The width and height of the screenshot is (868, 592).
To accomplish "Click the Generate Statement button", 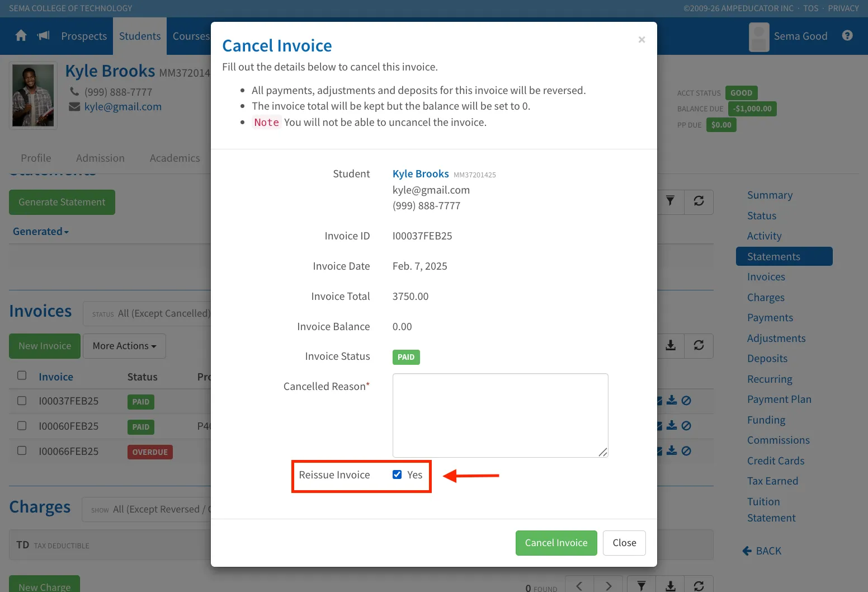I will 62,202.
